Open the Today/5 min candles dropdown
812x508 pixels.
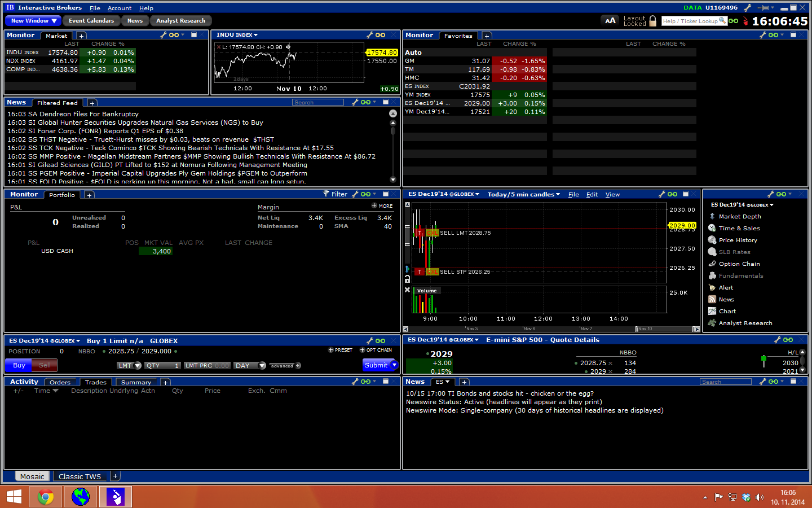point(523,194)
